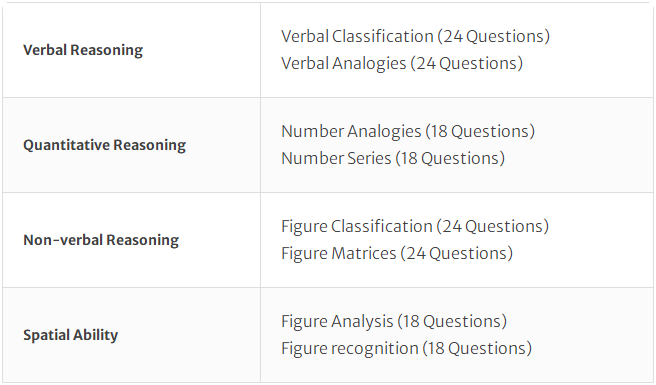The width and height of the screenshot is (656, 385).
Task: Click the word Classification in Verbal Classification
Action: 382,37
